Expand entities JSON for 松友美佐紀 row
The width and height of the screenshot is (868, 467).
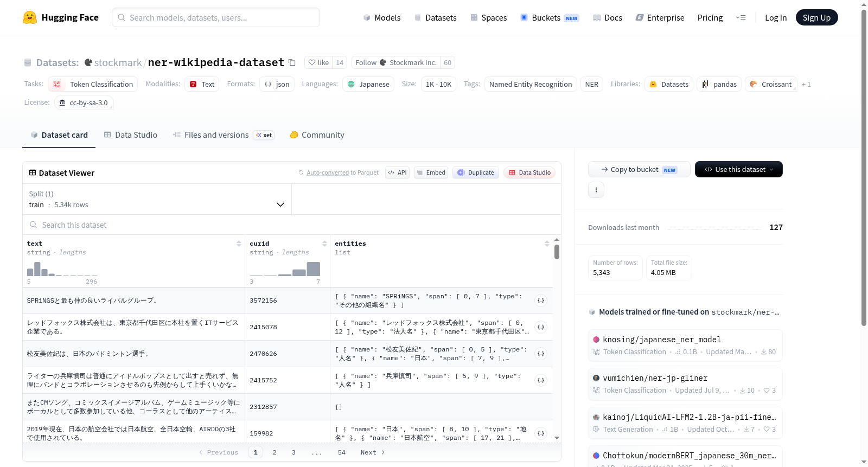click(541, 354)
